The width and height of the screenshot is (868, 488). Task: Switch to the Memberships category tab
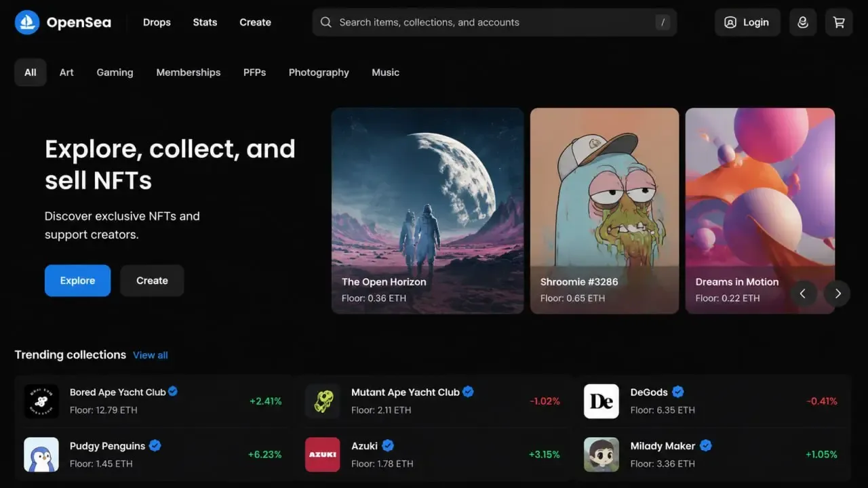coord(189,73)
